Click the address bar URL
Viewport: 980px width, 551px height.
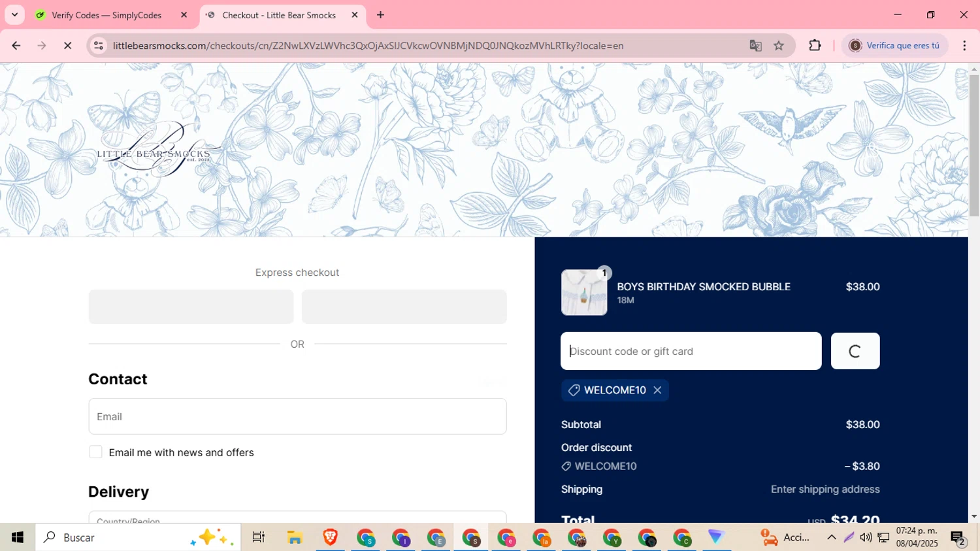(x=368, y=46)
